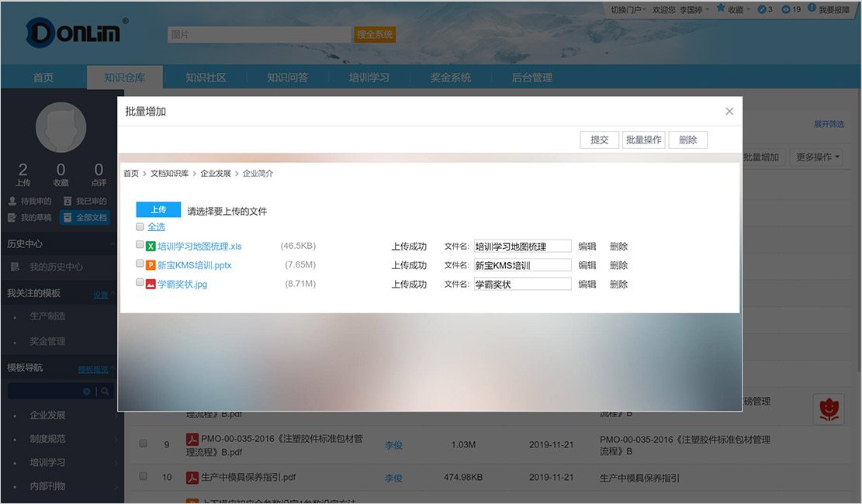Go to 企业发展 in the breadcrumb
This screenshot has width=862, height=504.
216,174
